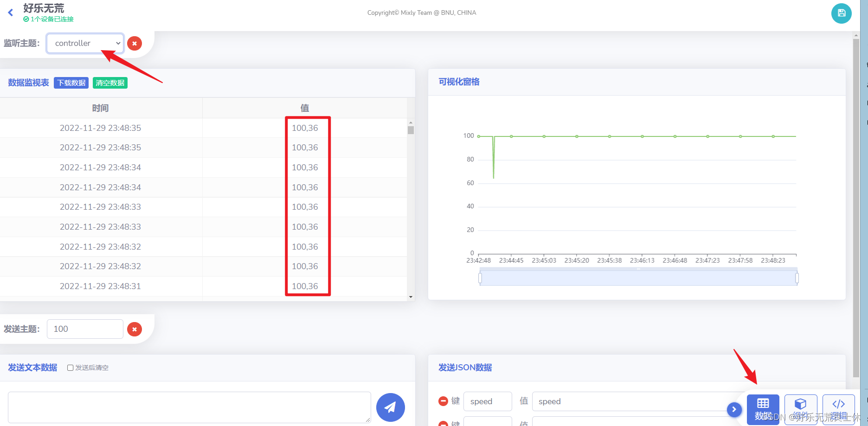Viewport: 868px width, 426px height.
Task: Collapse bottom tab bar with blue chevron
Action: (x=734, y=409)
